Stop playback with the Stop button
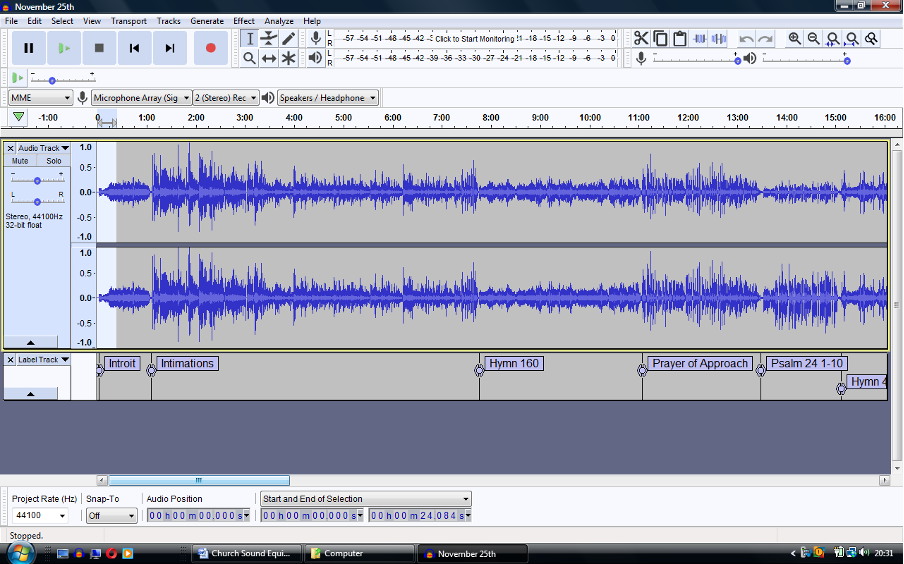This screenshot has width=904, height=564. coord(99,48)
